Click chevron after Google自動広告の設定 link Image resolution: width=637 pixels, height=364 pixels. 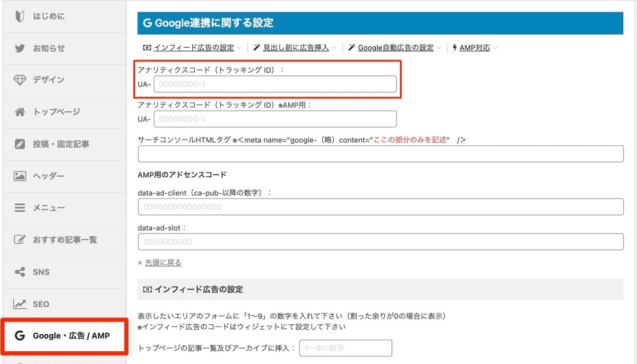tap(439, 48)
